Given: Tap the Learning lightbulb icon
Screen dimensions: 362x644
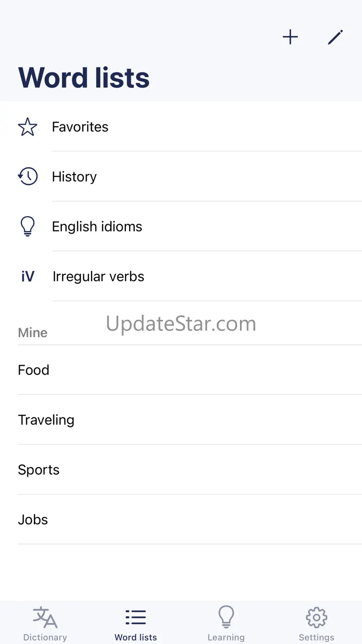Looking at the screenshot, I should pyautogui.click(x=226, y=617).
